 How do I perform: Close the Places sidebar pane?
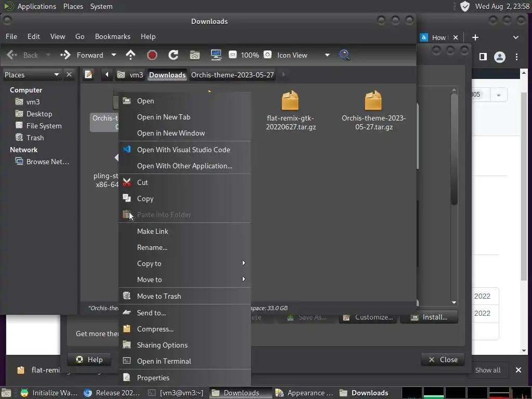pos(69,74)
